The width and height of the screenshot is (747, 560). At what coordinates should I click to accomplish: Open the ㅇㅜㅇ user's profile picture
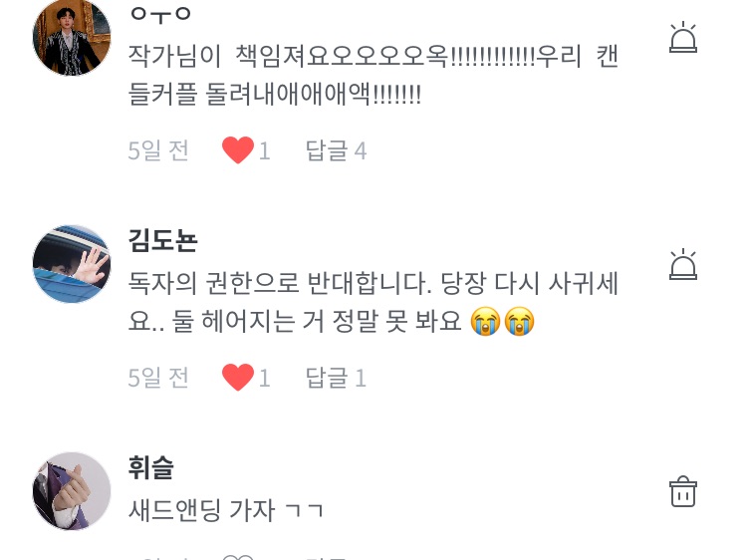72,37
